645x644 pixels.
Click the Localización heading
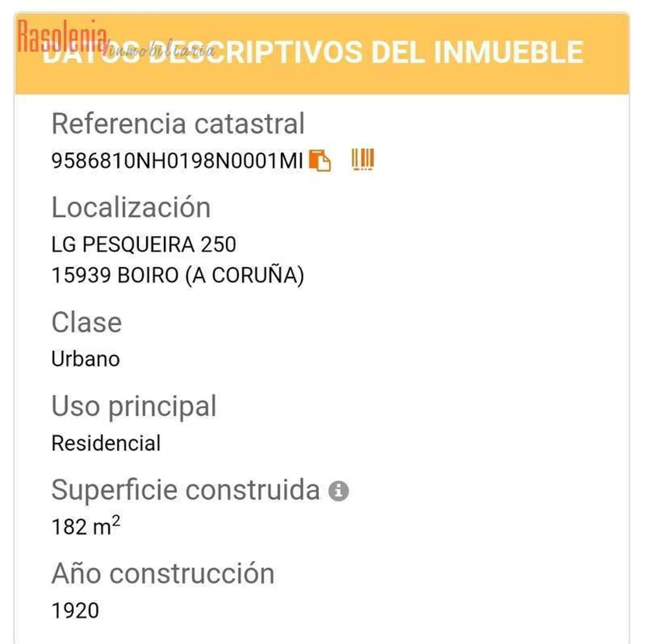pos(131,207)
